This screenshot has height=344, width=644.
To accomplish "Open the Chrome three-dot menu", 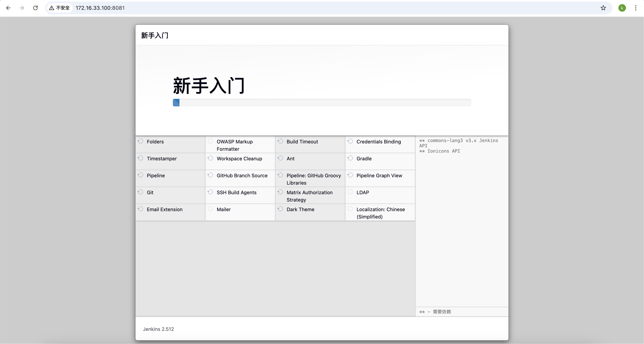I will (636, 8).
